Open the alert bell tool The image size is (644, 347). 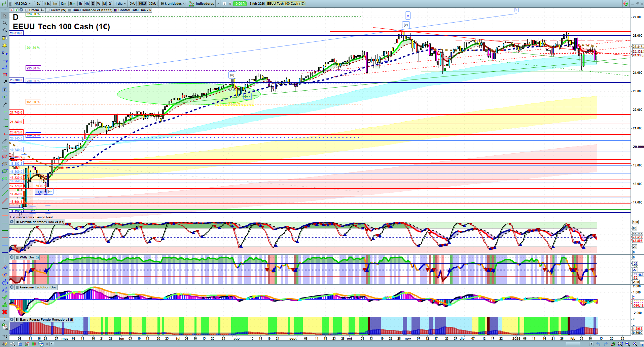(5, 45)
